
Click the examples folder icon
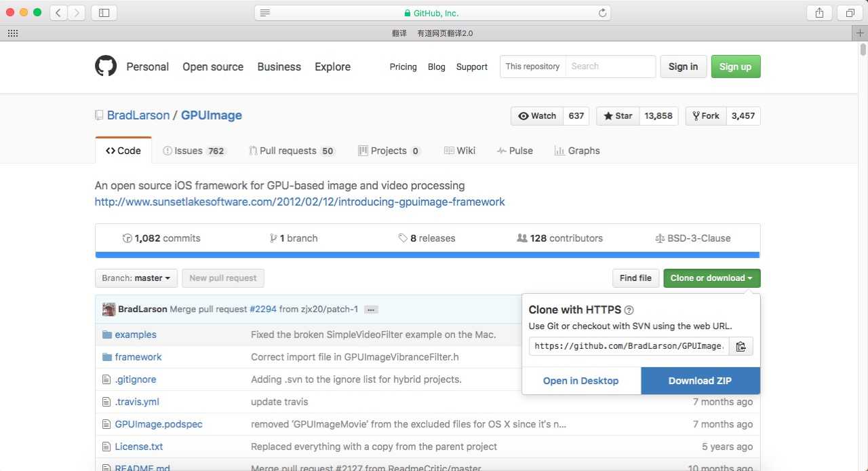click(106, 335)
